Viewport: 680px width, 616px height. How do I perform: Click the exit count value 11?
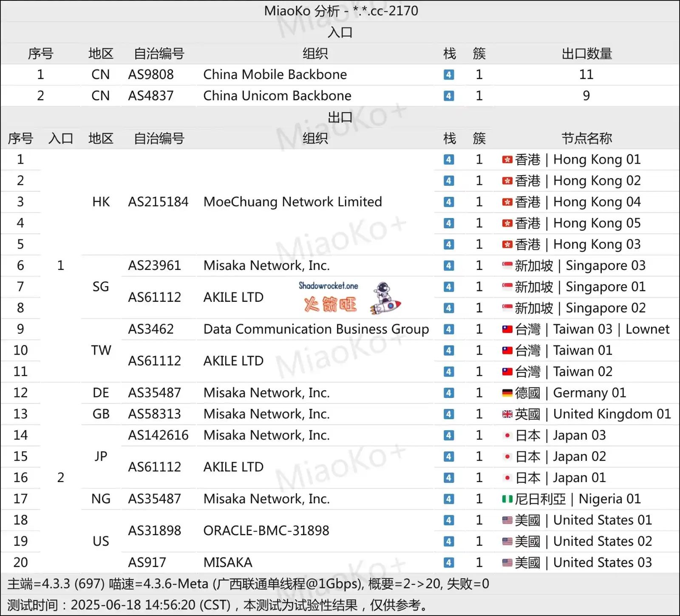(x=586, y=75)
